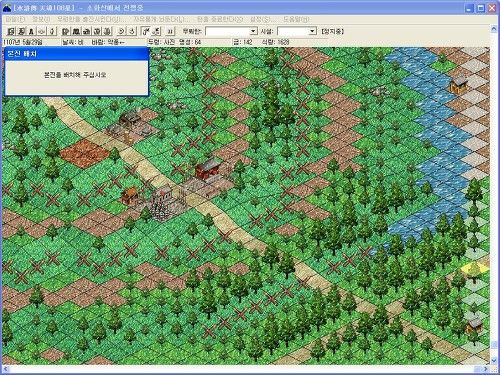500x375 pixels.
Task: Expand the 무력한 dropdown arrow
Action: [253, 31]
